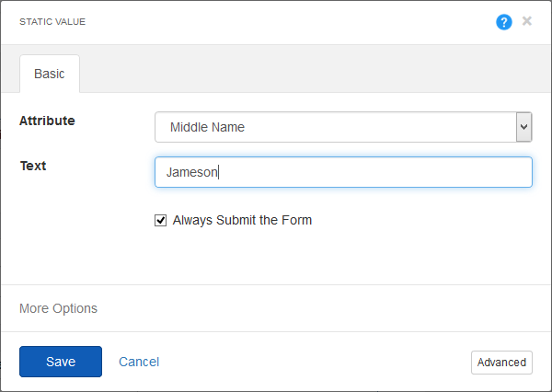Screen dimensions: 552x392
Task: Open the blue help question mark icon
Action: click(504, 22)
